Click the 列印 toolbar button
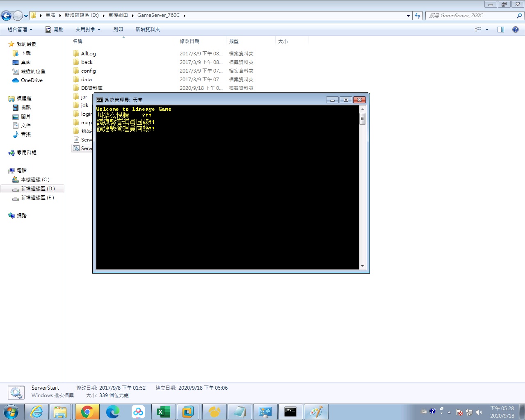This screenshot has height=420, width=525. (x=118, y=30)
